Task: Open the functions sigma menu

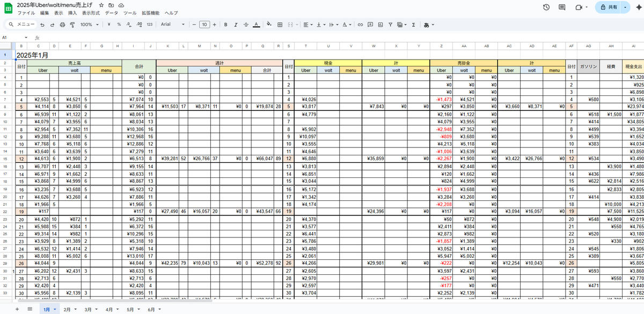Action: coord(413,25)
